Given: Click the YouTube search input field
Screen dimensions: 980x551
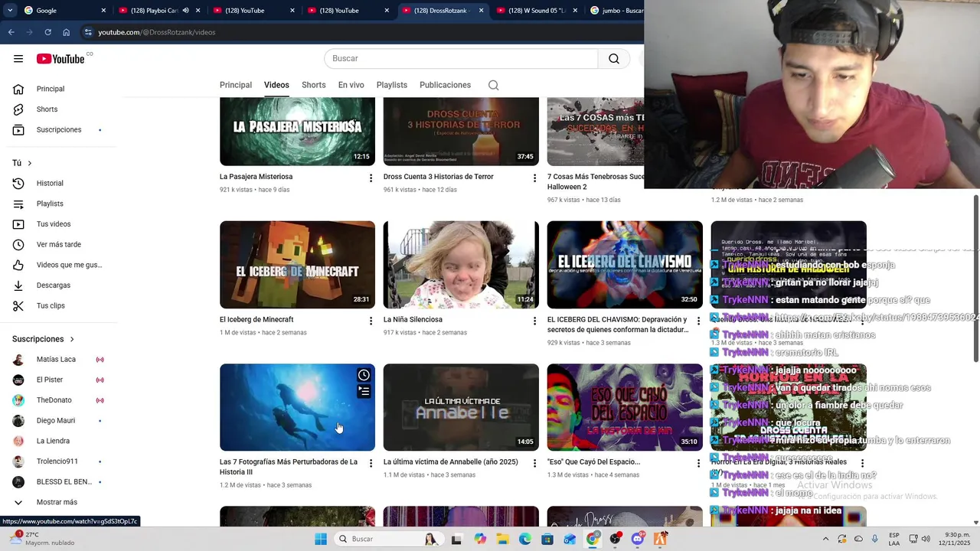Looking at the screenshot, I should (x=461, y=59).
